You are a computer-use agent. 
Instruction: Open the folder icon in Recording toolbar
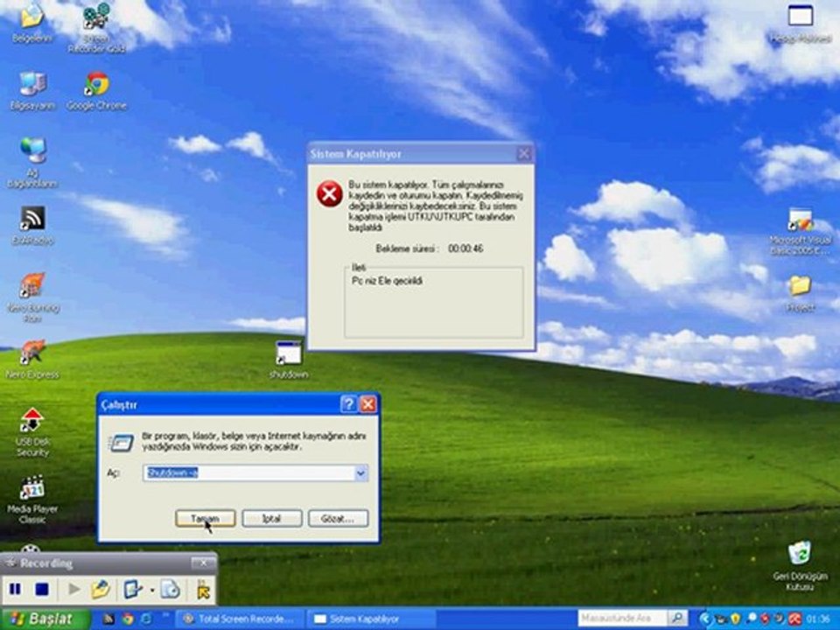100,589
